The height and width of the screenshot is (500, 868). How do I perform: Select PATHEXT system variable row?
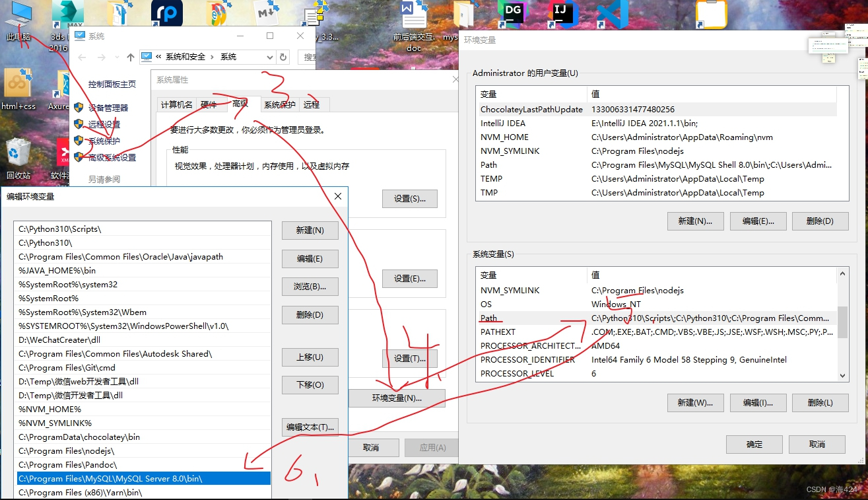[657, 332]
